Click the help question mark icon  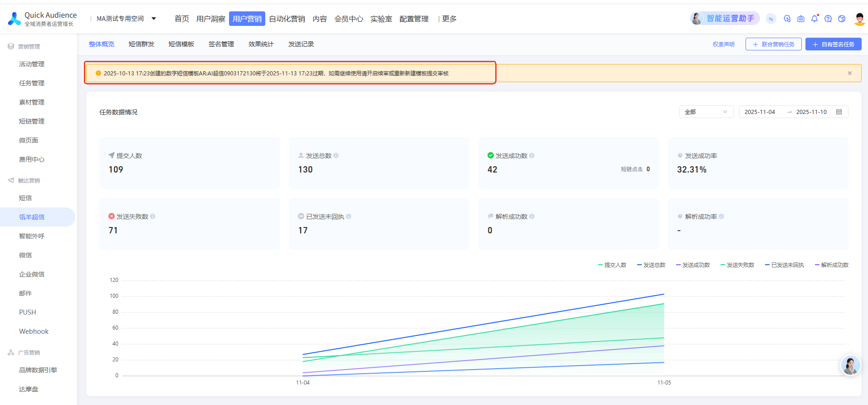coord(828,19)
